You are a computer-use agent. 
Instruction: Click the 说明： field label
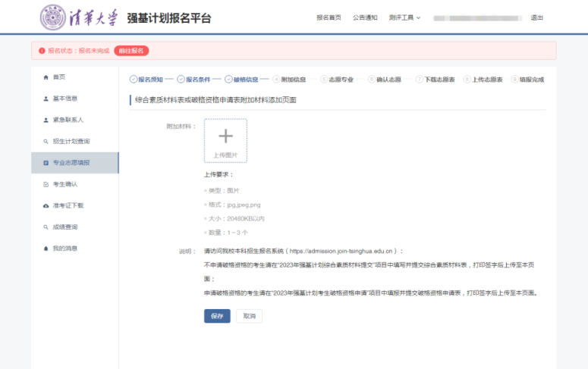(x=188, y=251)
